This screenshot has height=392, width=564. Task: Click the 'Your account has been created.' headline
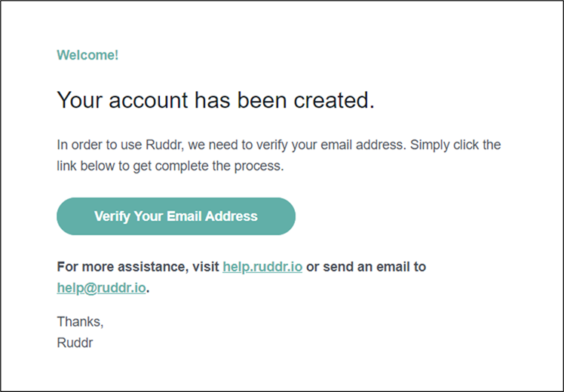[215, 100]
